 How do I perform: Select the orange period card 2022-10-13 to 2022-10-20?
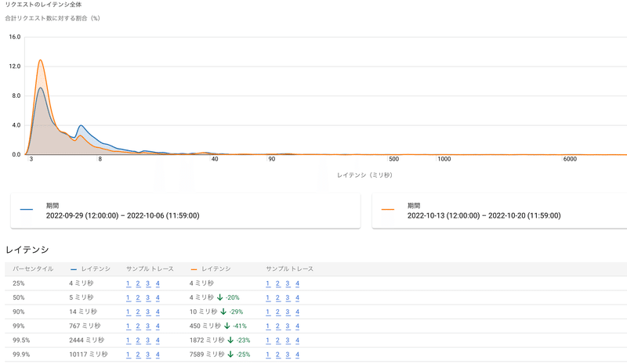(499, 211)
